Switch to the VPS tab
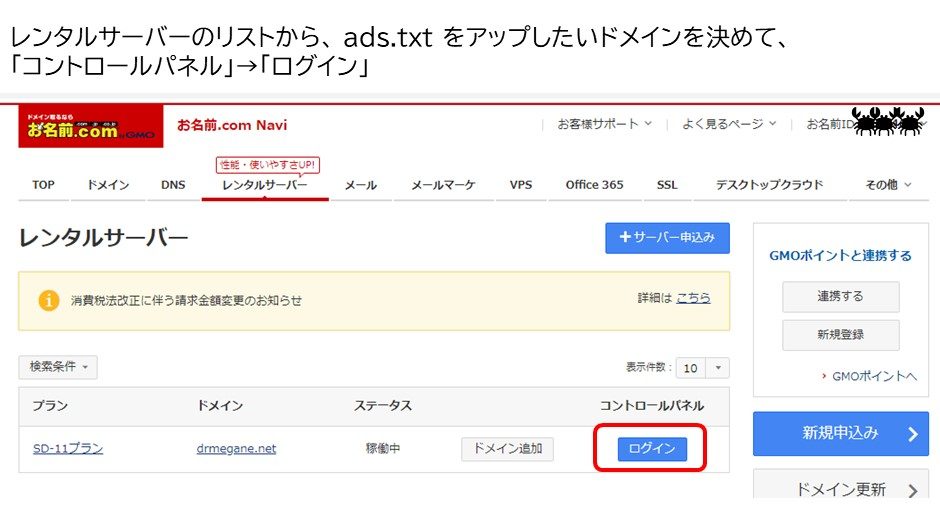Viewport: 940px width, 523px height. pyautogui.click(x=521, y=185)
